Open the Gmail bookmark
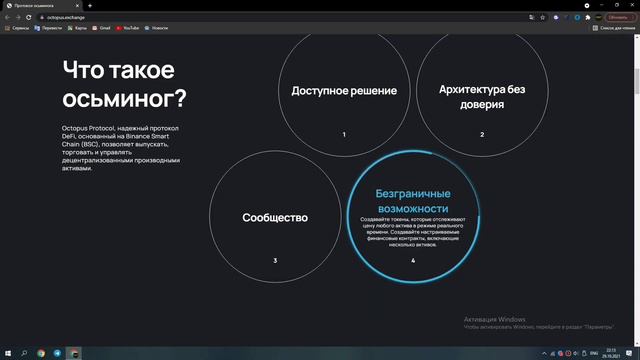This screenshot has height=360, width=640. click(101, 28)
